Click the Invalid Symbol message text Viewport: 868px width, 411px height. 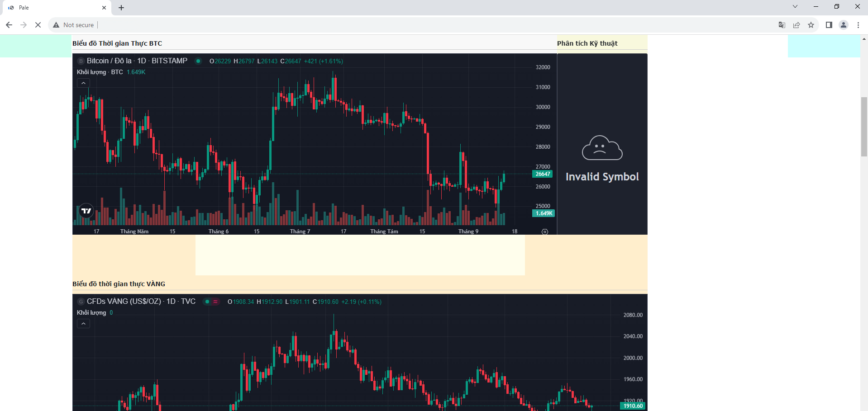click(602, 177)
